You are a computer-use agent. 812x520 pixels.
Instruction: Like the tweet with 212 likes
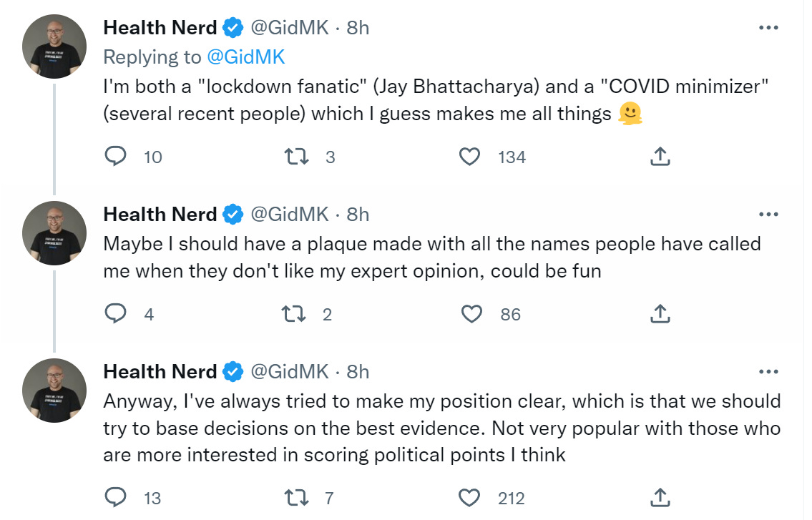pyautogui.click(x=469, y=498)
